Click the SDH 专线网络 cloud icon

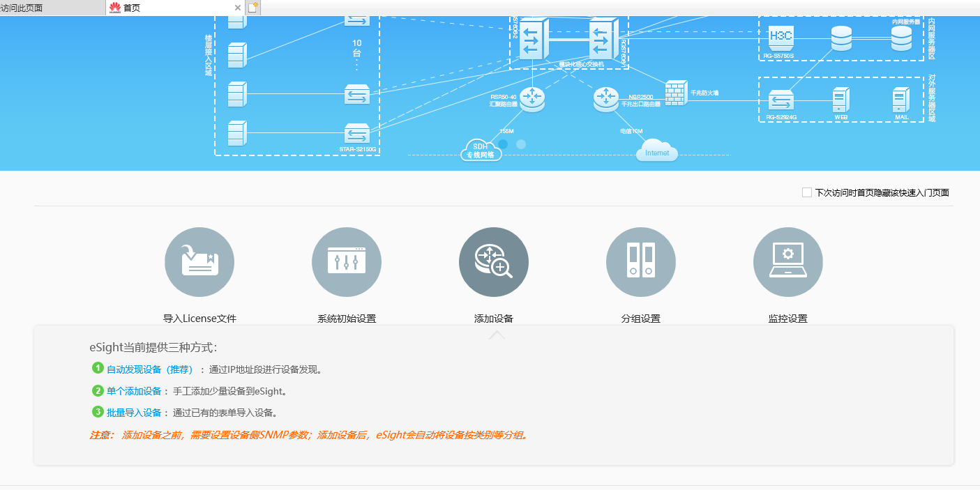click(x=481, y=150)
